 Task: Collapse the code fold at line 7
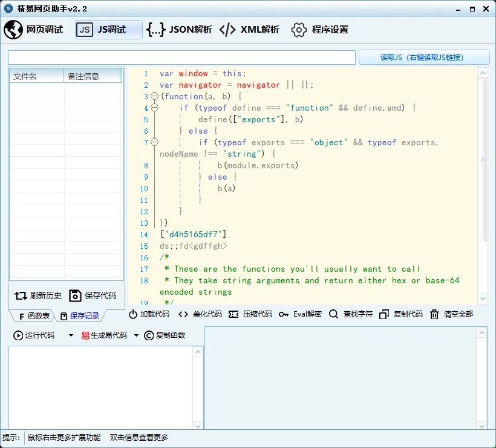click(154, 142)
